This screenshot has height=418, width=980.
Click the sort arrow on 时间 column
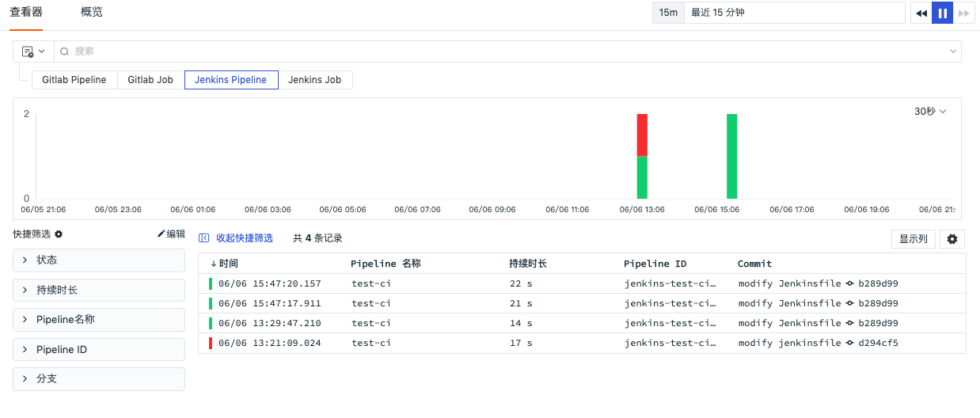point(214,264)
